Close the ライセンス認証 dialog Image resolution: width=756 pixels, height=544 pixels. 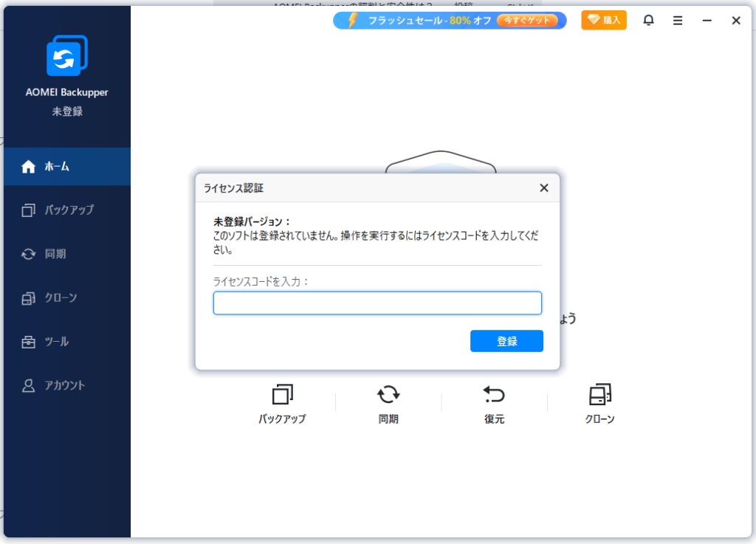point(544,188)
